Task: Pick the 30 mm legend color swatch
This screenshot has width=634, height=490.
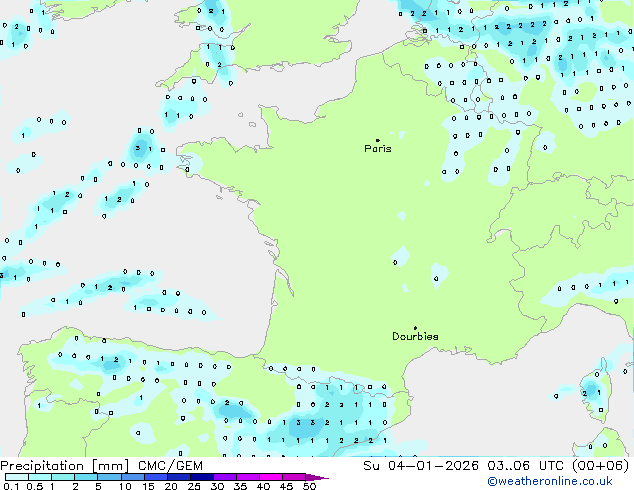Action: 226,477
